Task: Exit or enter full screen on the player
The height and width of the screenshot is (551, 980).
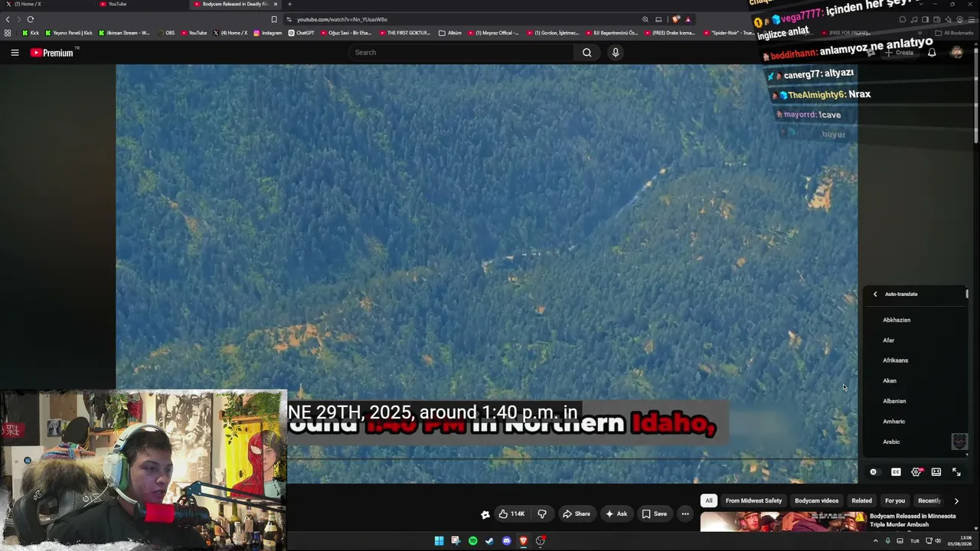Action: pos(956,472)
